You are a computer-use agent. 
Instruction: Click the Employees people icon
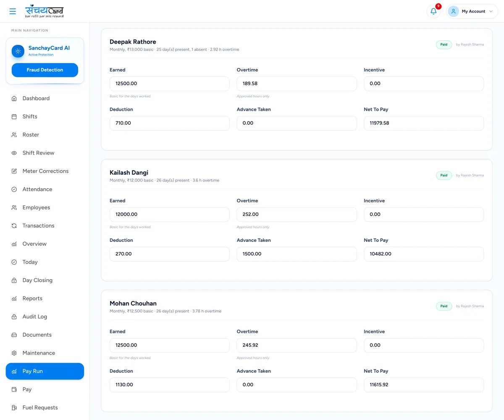pos(14,207)
